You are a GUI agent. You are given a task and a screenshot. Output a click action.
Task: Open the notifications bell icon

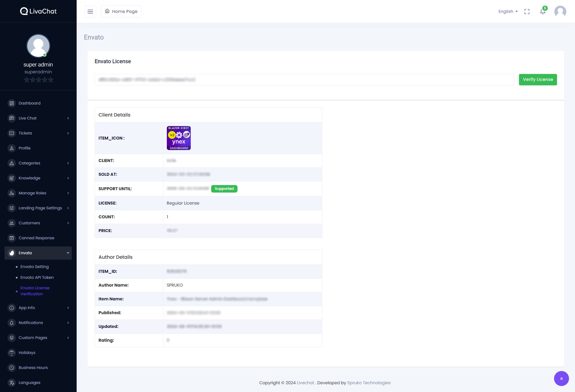pyautogui.click(x=543, y=11)
